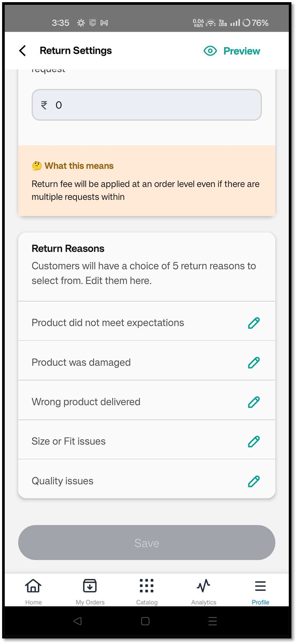
Task: Go to the Home tab
Action: [33, 591]
